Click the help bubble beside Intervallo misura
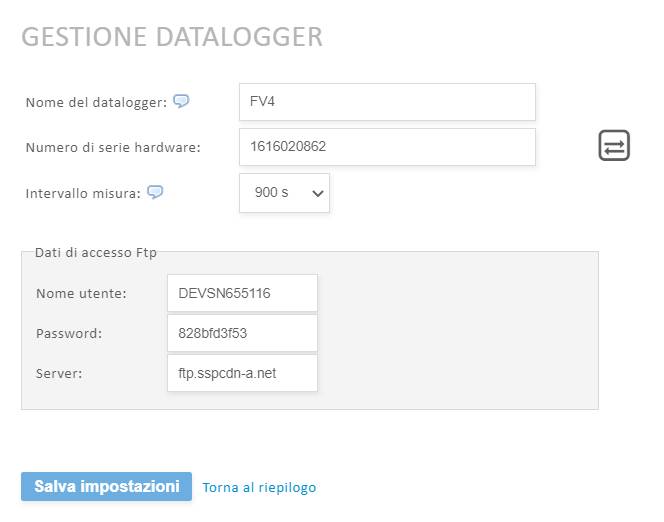The image size is (664, 522). click(155, 192)
